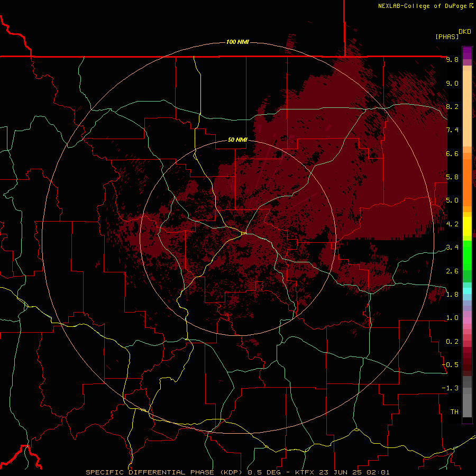Viewport: 476px width, 476px height.
Task: Click the 100 NMI range ring label
Action: click(237, 42)
